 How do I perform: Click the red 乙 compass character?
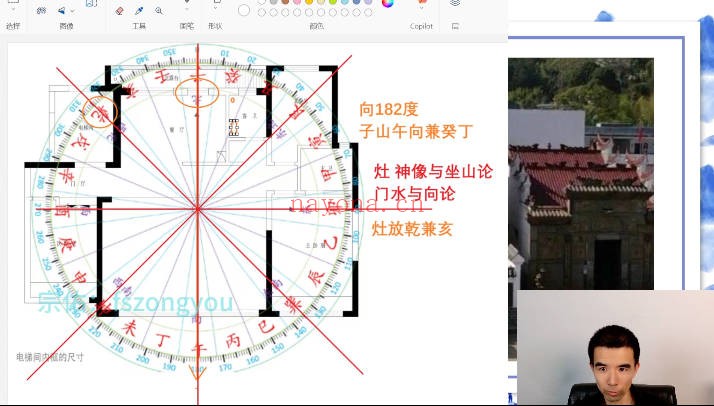(x=331, y=243)
